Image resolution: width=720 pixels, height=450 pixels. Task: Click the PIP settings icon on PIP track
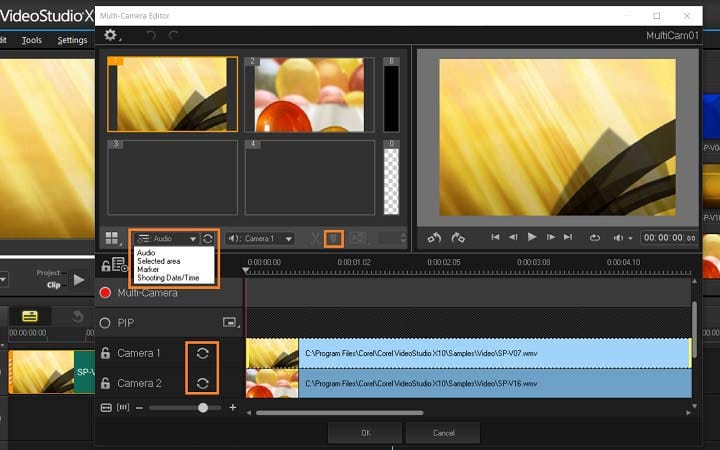[x=230, y=322]
